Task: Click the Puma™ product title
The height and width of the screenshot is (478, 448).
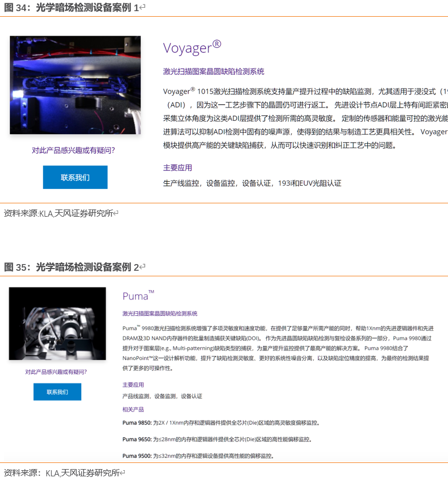Action: [138, 296]
